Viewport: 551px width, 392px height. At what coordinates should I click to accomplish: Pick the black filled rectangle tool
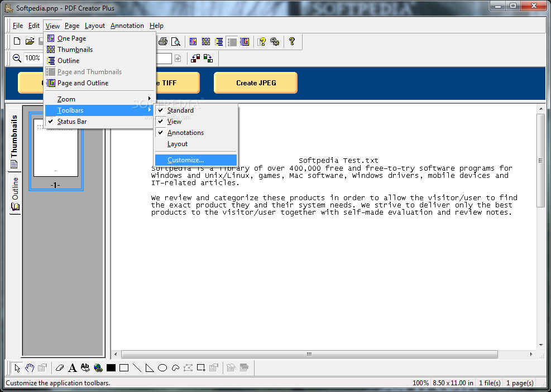[111, 368]
